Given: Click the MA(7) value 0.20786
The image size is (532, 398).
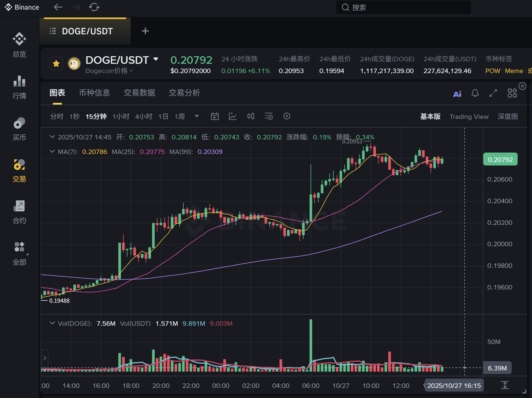Looking at the screenshot, I should coord(95,152).
